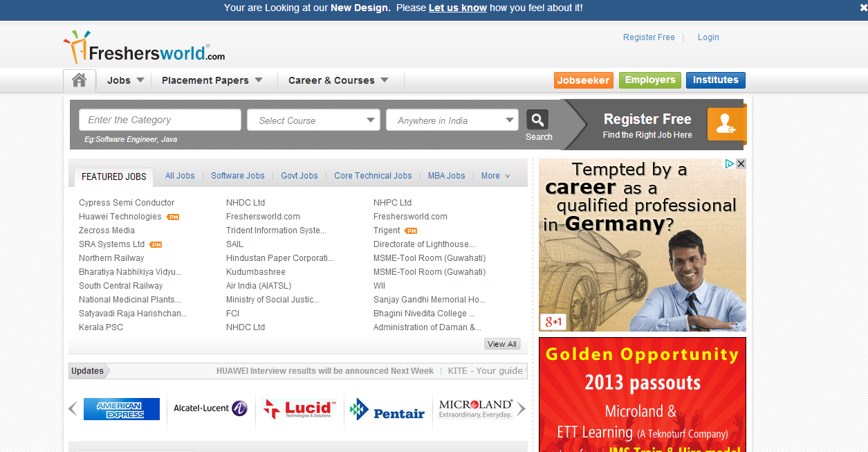
Task: Open the AdChoices info icon
Action: pyautogui.click(x=730, y=164)
